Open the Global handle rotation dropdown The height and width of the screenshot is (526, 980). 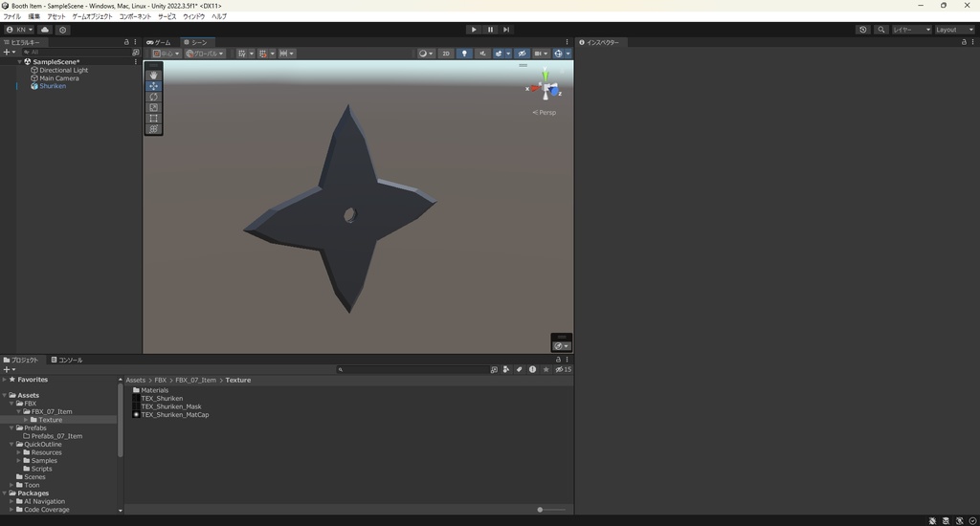coord(205,54)
